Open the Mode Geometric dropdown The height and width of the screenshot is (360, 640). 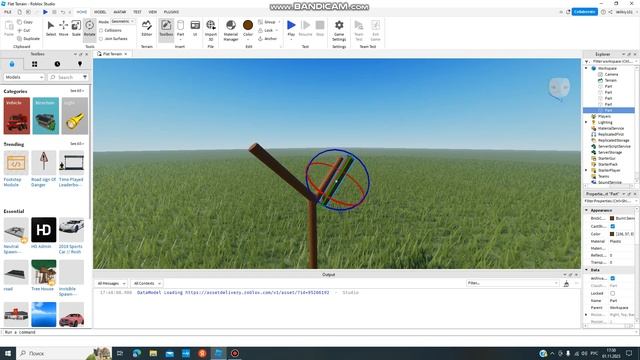(123, 21)
